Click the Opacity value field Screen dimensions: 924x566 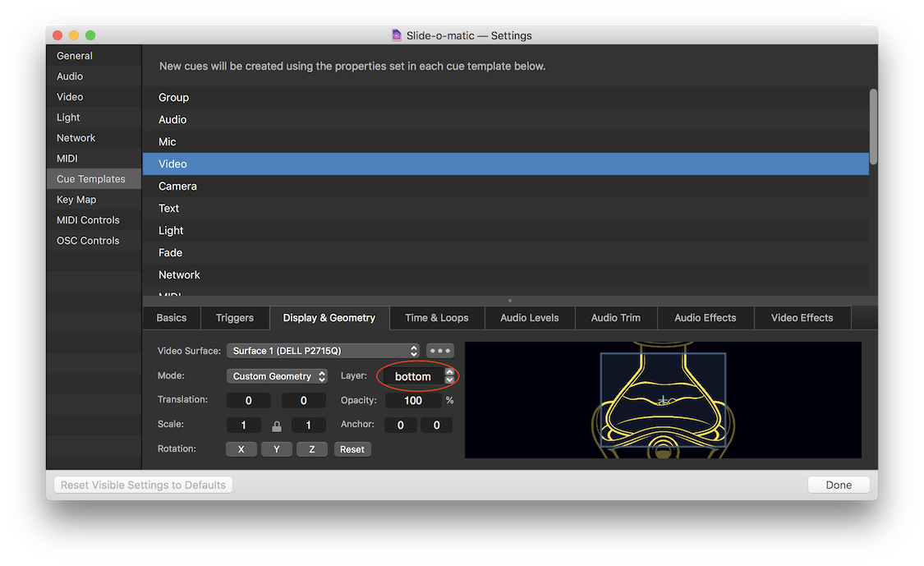(412, 401)
